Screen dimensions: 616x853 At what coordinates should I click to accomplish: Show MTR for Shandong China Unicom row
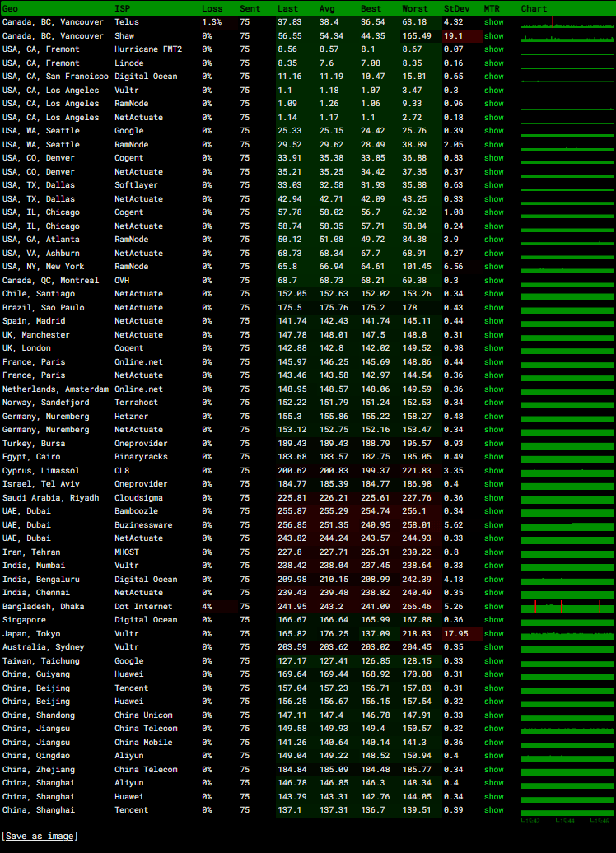(493, 715)
